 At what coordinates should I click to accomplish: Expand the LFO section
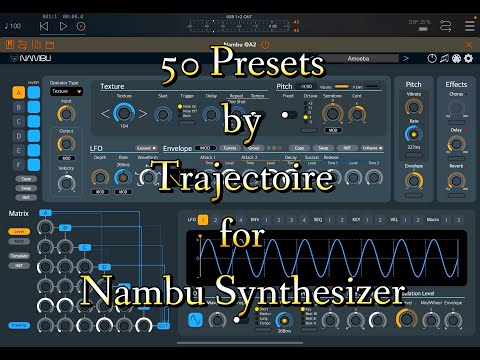coord(146,148)
